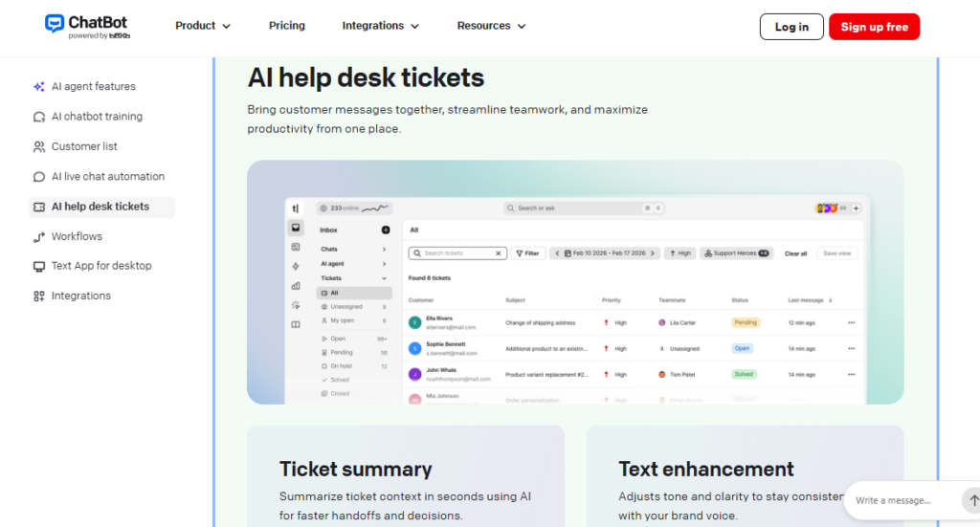
Task: Click the contact card icon in preview rail
Action: tap(296, 248)
